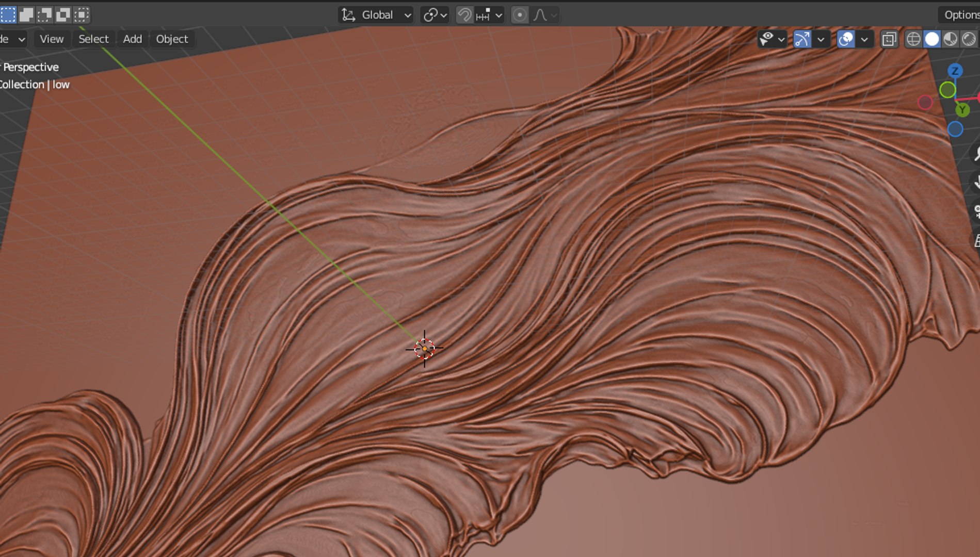Screen dimensions: 980x557
Task: Click the 3D cursor in the viewport
Action: (424, 349)
